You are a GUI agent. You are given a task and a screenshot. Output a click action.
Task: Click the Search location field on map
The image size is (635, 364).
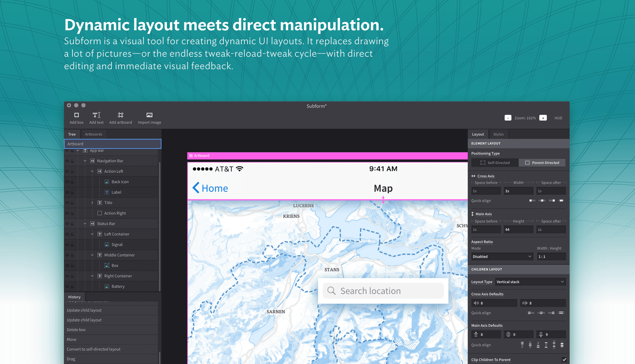383,291
